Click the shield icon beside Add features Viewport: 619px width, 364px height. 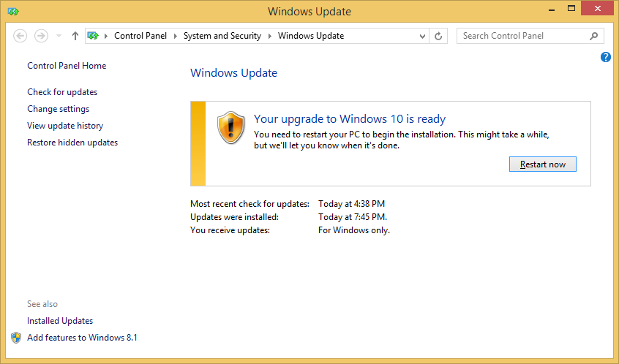coord(16,338)
